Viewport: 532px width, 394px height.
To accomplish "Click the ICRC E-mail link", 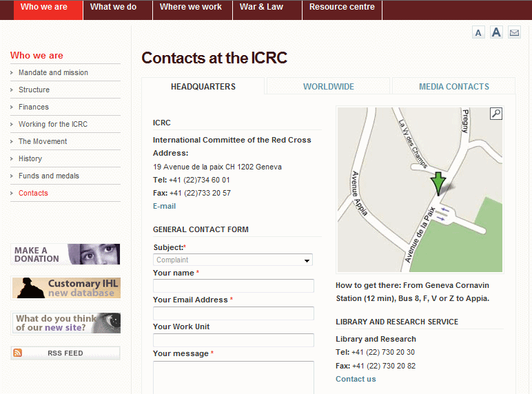I will point(164,206).
